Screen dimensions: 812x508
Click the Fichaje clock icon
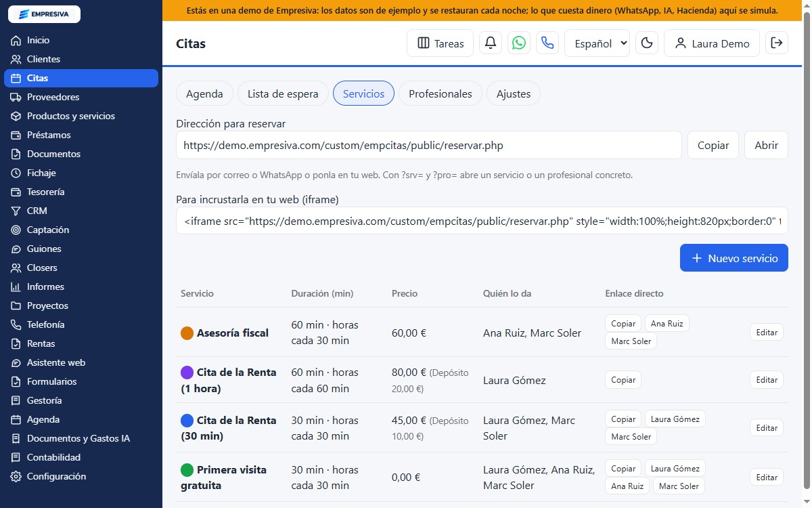16,173
